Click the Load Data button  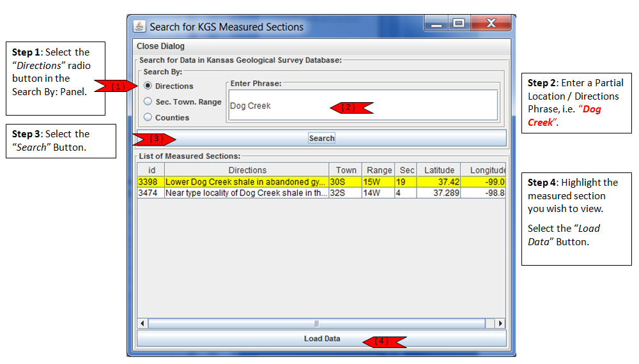pos(321,338)
